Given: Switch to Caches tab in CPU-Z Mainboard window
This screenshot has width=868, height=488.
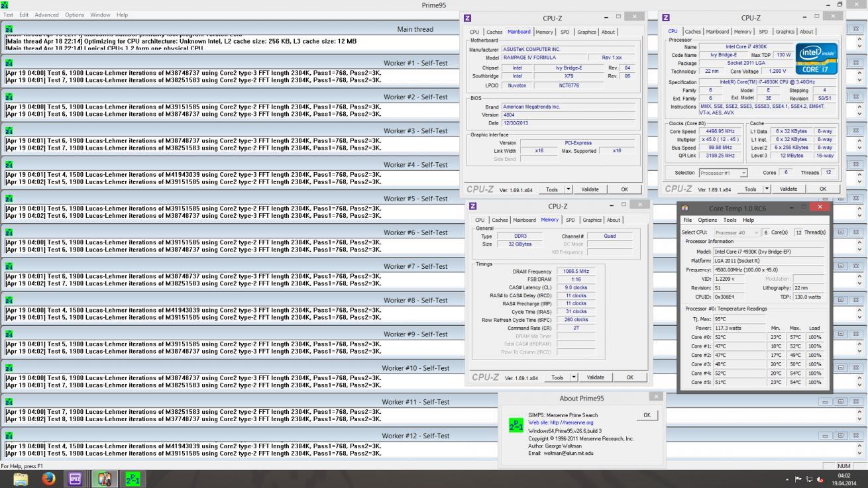Looking at the screenshot, I should pos(494,32).
